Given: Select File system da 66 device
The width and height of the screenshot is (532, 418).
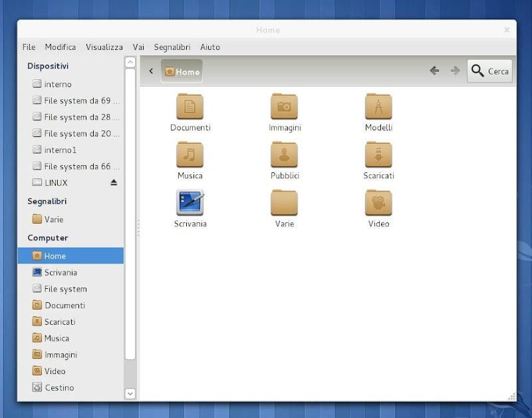Looking at the screenshot, I should click(x=70, y=166).
